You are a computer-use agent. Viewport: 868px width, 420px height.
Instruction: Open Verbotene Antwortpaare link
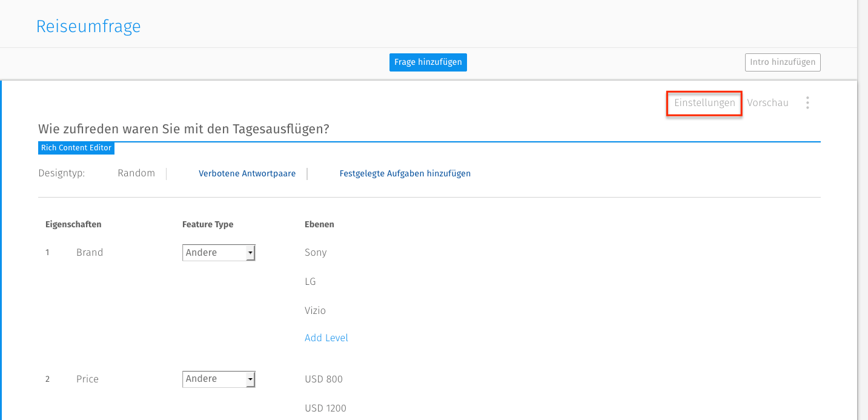[247, 173]
